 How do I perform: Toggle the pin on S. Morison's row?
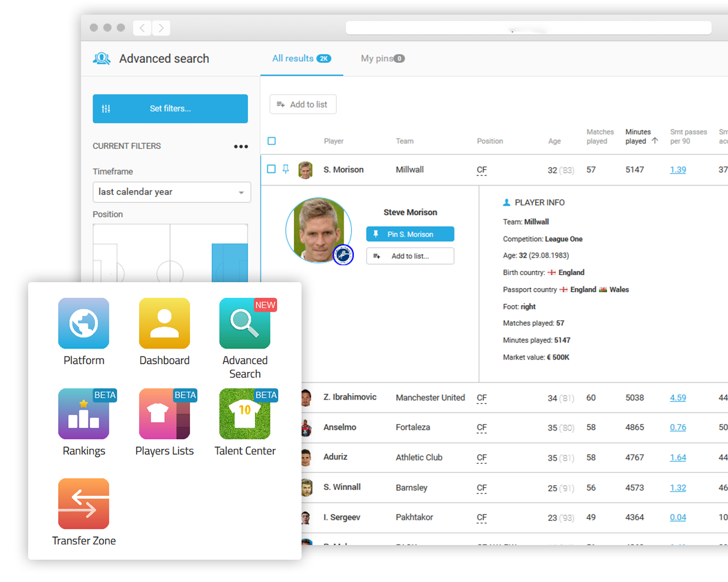286,169
